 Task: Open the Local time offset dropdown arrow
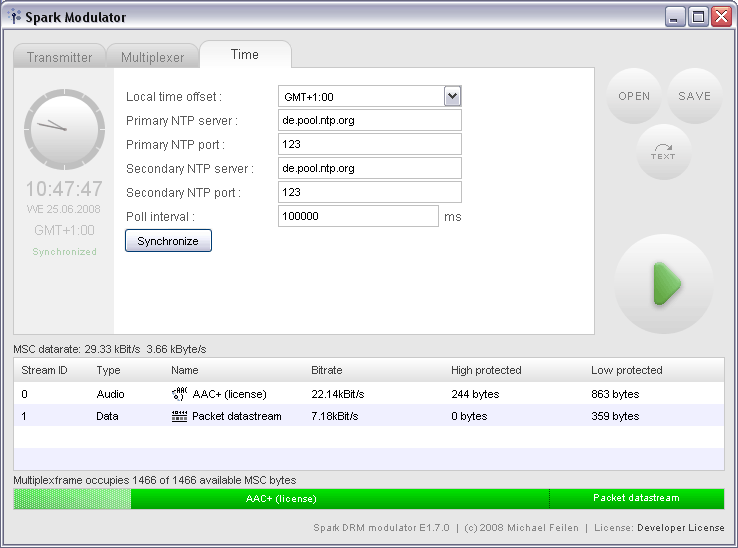(x=452, y=97)
